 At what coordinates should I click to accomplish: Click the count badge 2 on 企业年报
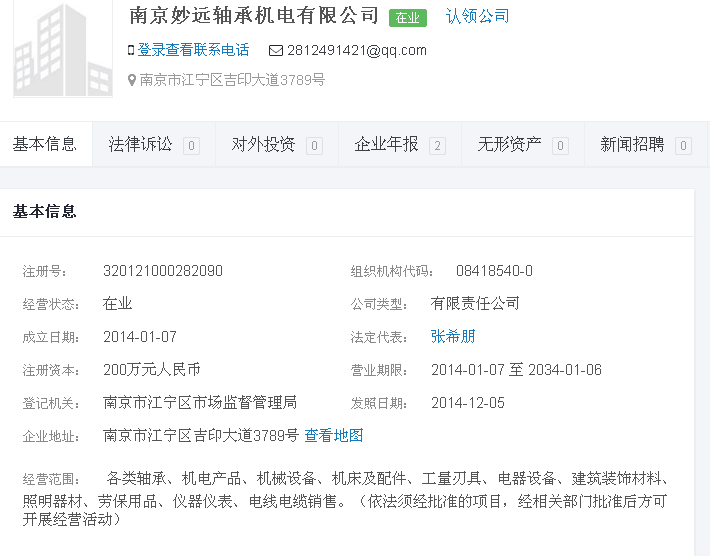[437, 146]
